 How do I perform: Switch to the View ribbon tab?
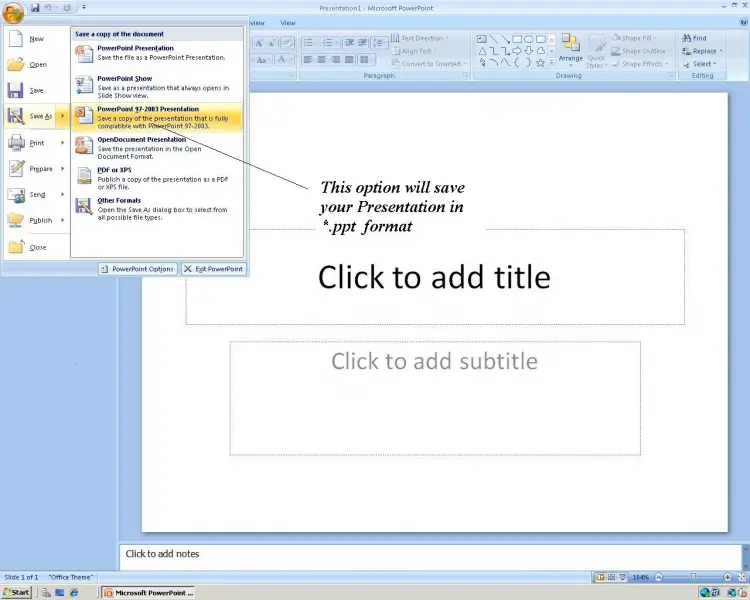click(x=287, y=22)
